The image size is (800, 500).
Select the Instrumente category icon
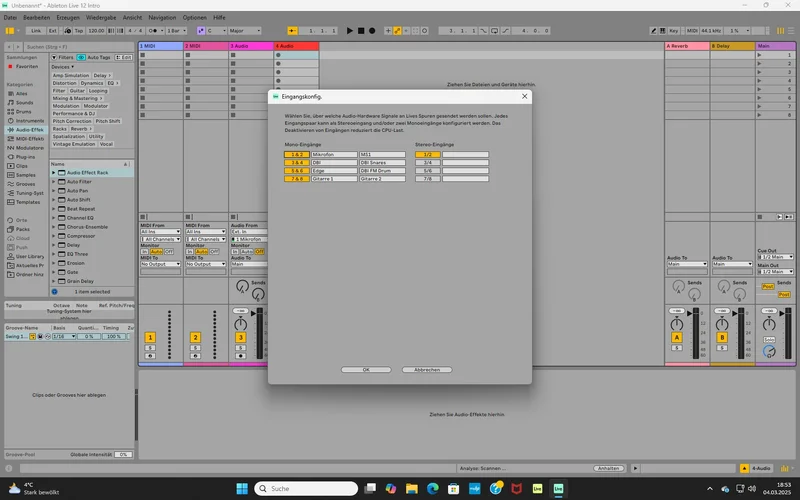pyautogui.click(x=11, y=121)
